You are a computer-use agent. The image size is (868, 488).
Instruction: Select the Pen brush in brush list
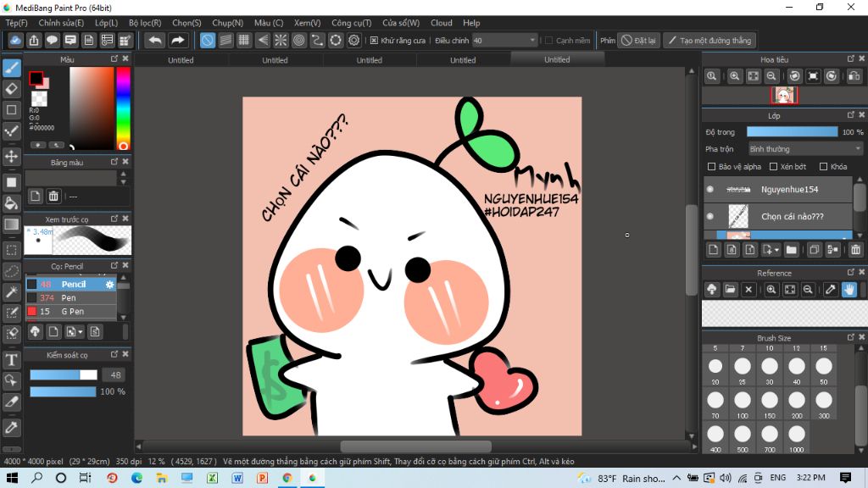click(71, 297)
